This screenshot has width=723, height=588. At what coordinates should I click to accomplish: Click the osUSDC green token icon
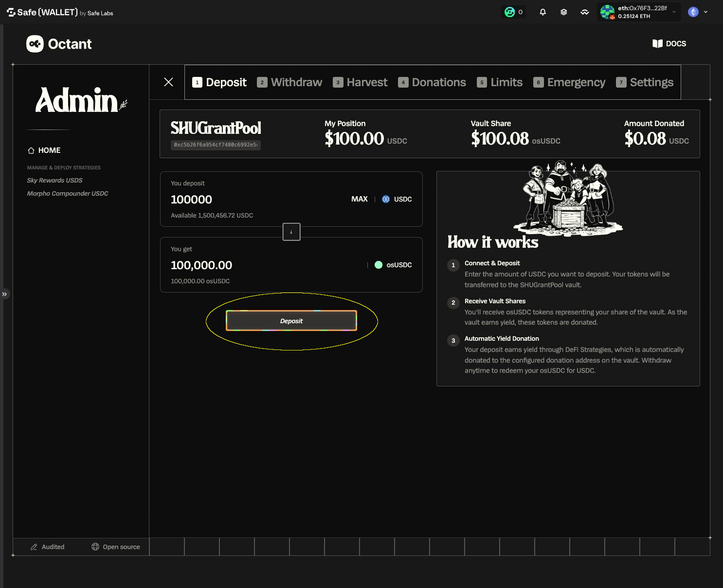[x=379, y=265]
